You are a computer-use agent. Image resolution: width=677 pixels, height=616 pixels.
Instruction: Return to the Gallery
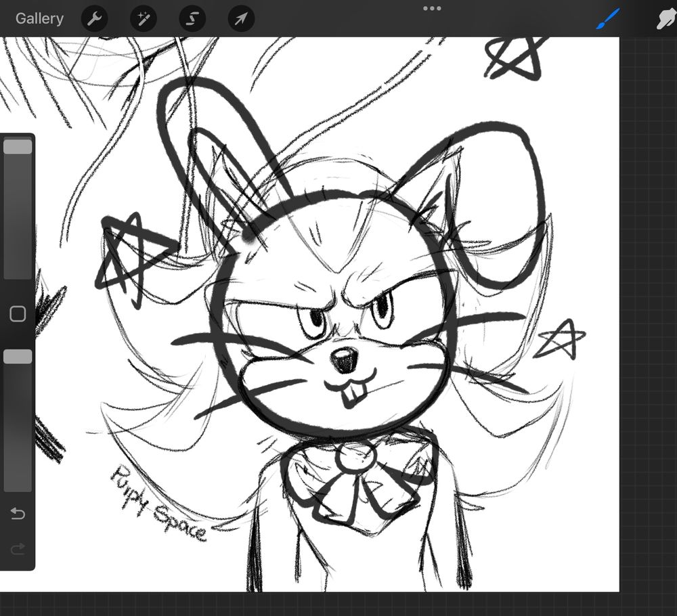[x=39, y=18]
